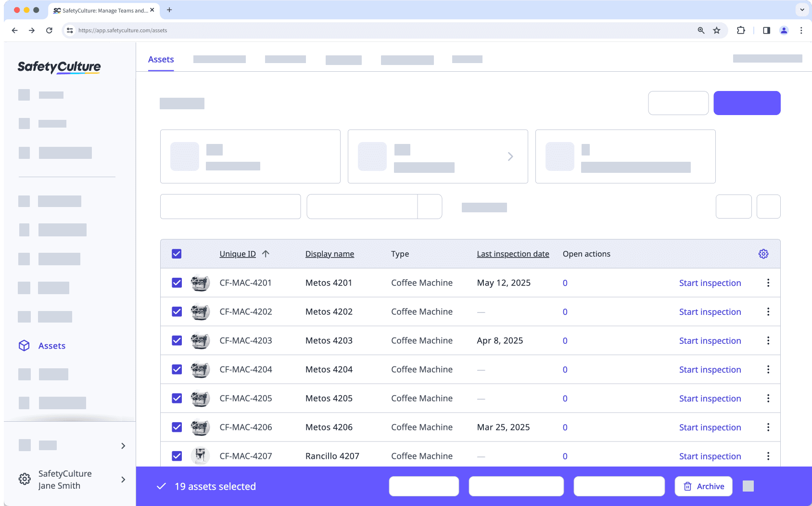812x506 pixels.
Task: Open table column settings gear
Action: 763,254
